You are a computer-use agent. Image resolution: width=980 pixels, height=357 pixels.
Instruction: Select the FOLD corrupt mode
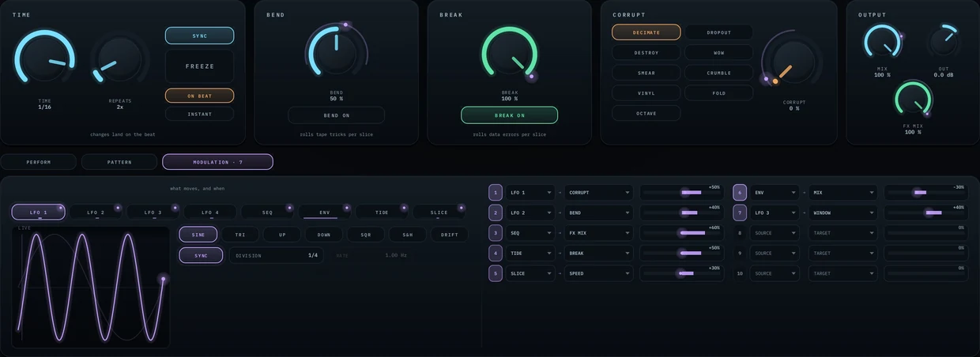[718, 93]
